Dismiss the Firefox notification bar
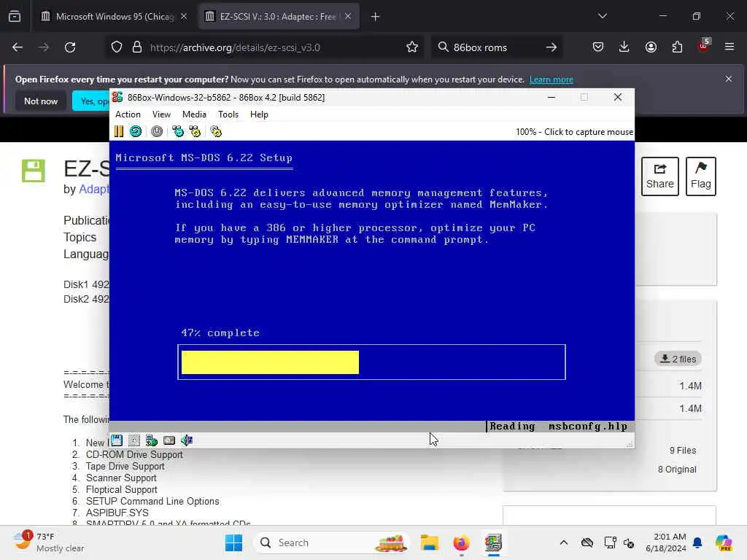 [729, 79]
